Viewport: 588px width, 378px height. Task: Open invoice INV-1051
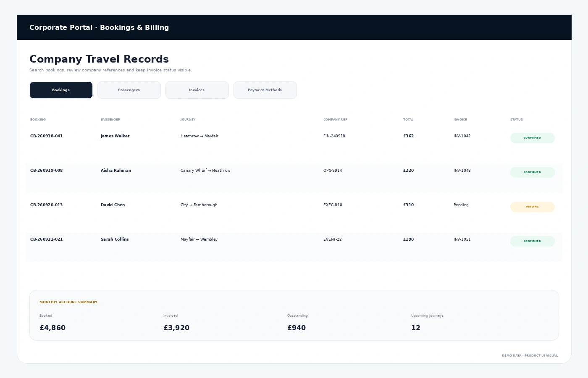click(x=462, y=239)
